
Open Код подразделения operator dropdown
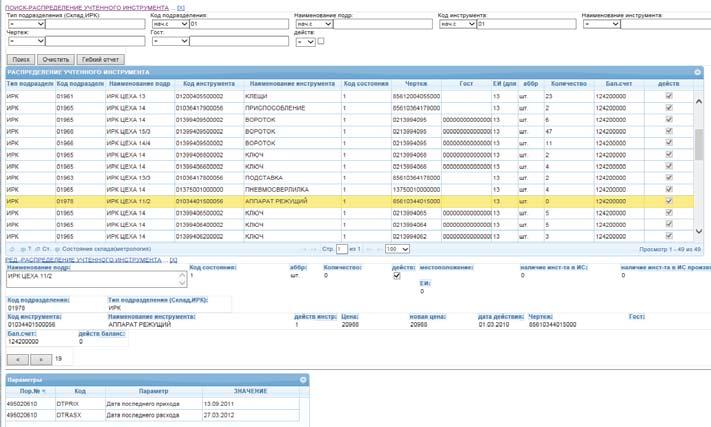click(170, 24)
